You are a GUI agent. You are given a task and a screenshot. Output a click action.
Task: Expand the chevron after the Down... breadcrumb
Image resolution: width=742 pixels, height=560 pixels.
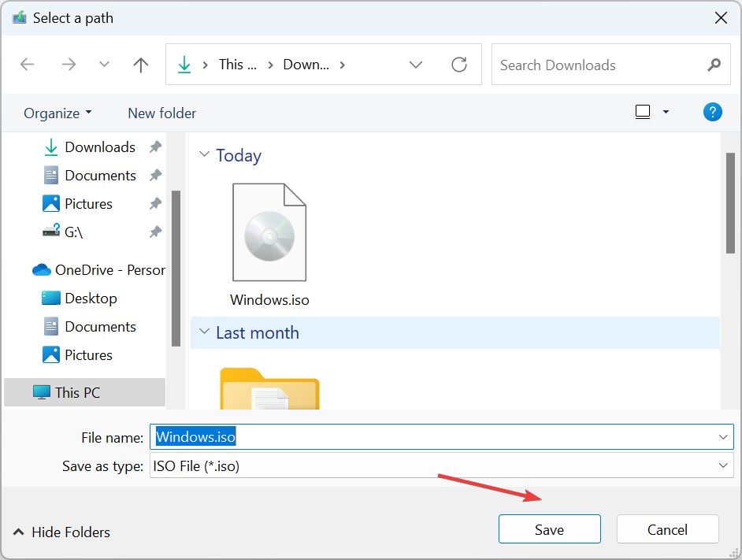342,65
